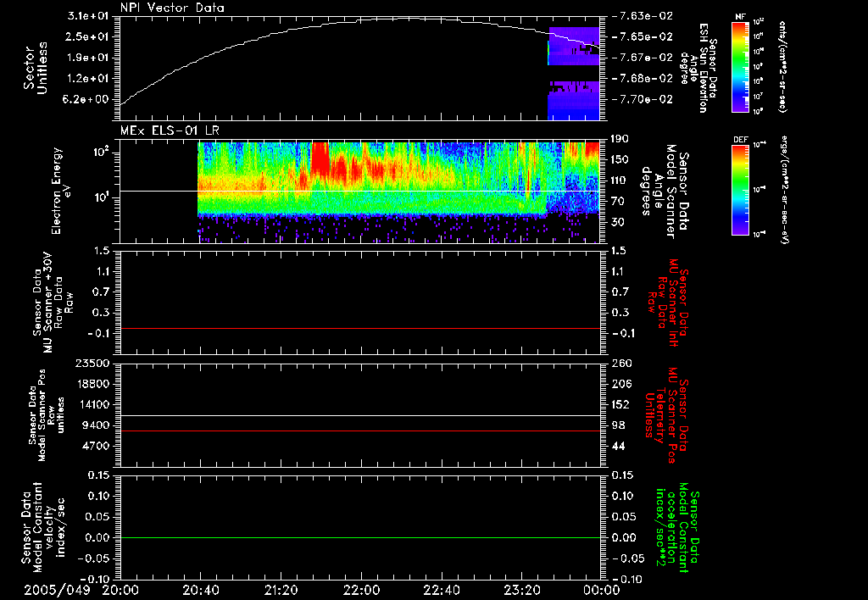The image size is (868, 600).
Task: Click the 4700 scanner position tick label
Action: 95,447
